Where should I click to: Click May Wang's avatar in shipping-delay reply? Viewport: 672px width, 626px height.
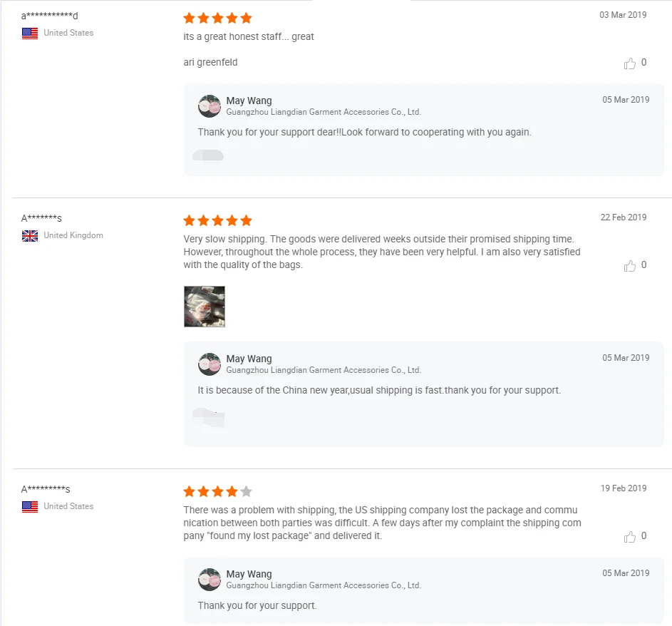(x=210, y=364)
